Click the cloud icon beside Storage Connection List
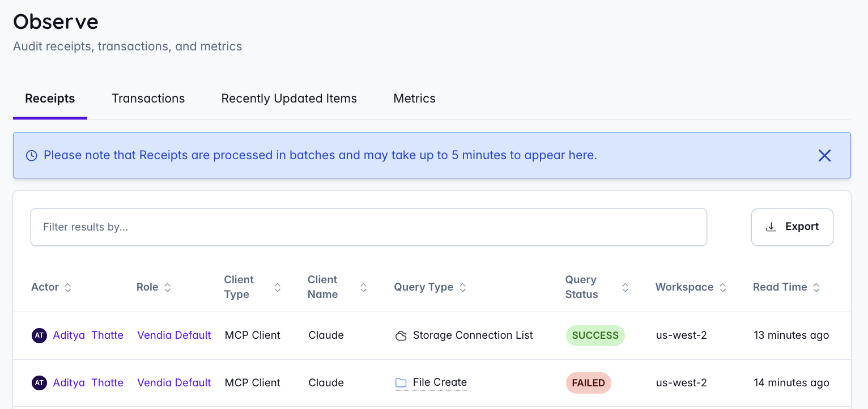 [x=401, y=336]
